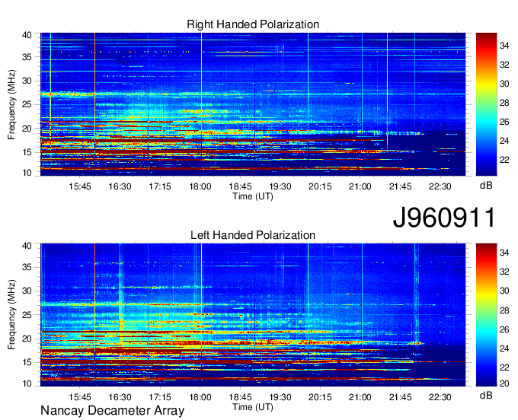
Task: Click the 15 MHz tick on Left Handed plot
Action: tap(27, 363)
